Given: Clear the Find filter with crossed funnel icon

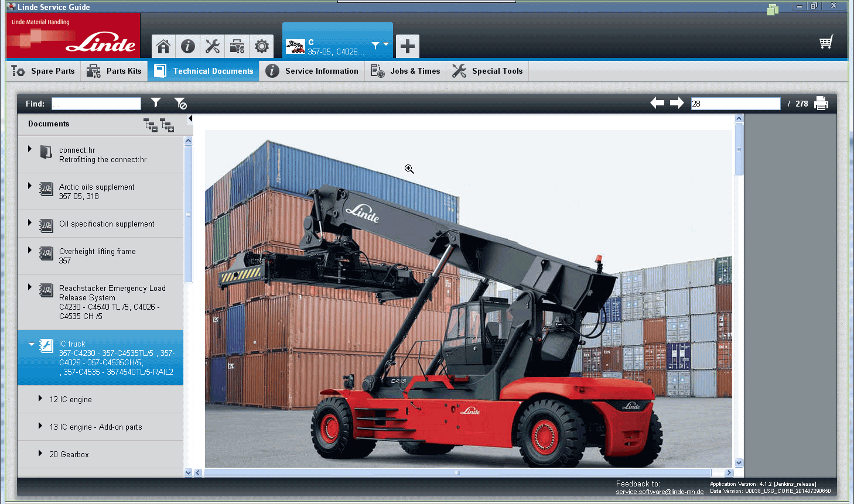Looking at the screenshot, I should click(180, 103).
